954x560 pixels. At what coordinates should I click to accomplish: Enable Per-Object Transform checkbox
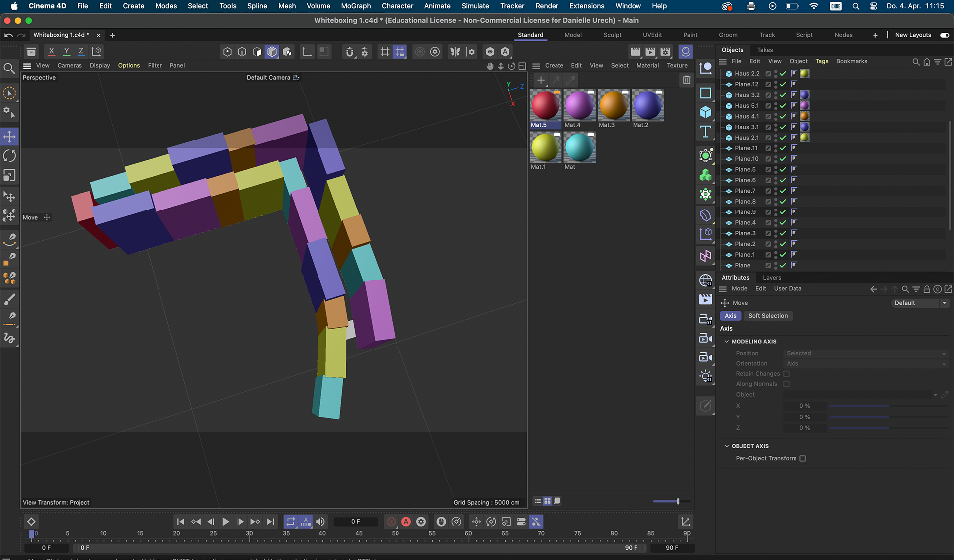click(802, 458)
